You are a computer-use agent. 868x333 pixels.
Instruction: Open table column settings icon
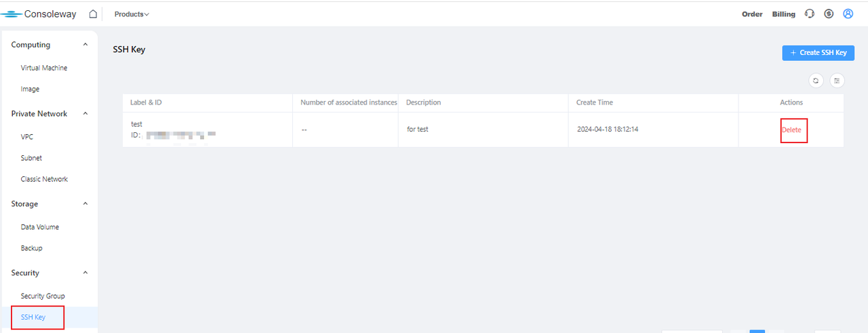point(837,81)
